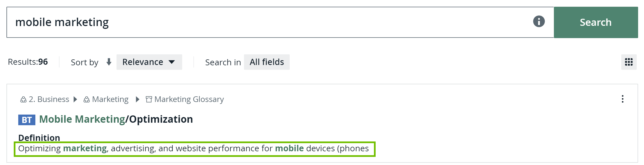
Task: Open the result's three-dot options menu
Action: point(622,99)
